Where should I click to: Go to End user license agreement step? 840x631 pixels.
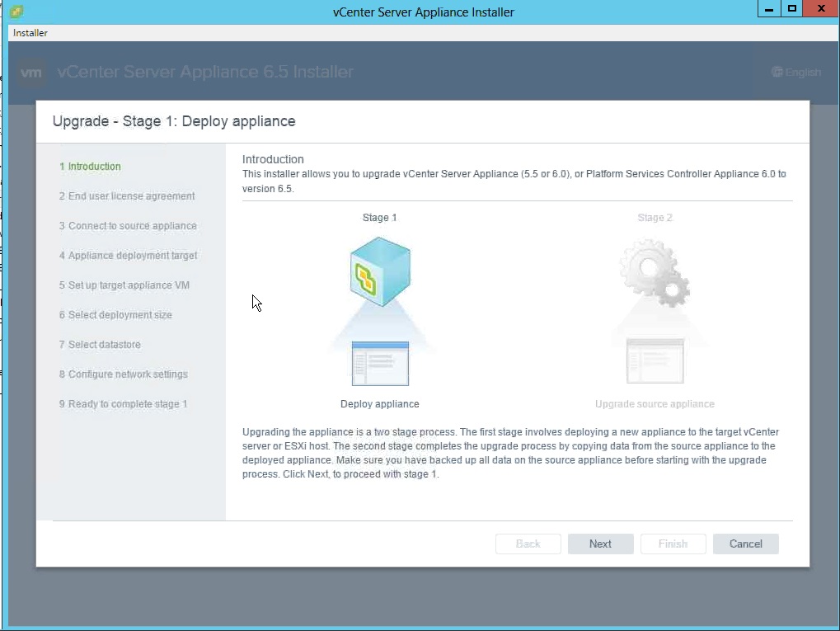(x=127, y=196)
